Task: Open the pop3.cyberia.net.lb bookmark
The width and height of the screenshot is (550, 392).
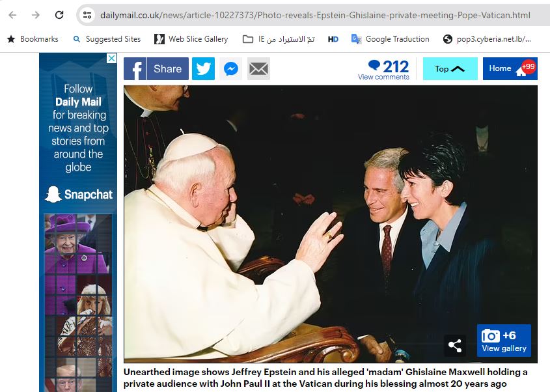Action: pos(487,39)
